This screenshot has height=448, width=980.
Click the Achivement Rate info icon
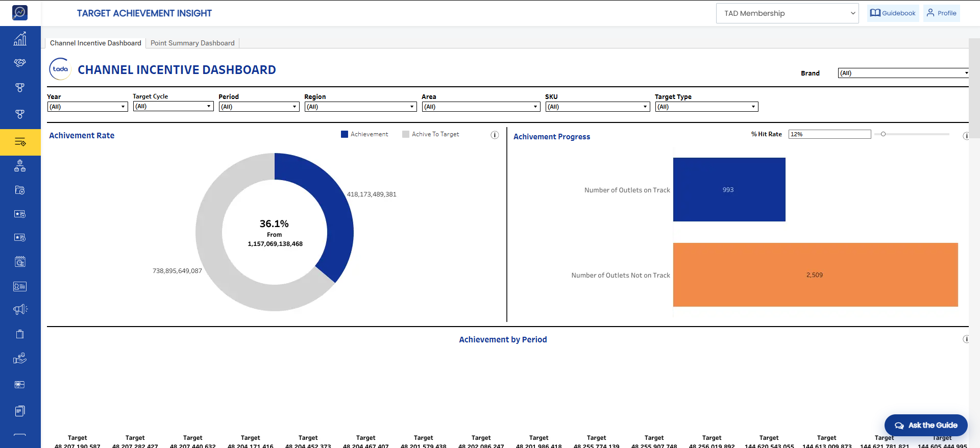(x=495, y=135)
